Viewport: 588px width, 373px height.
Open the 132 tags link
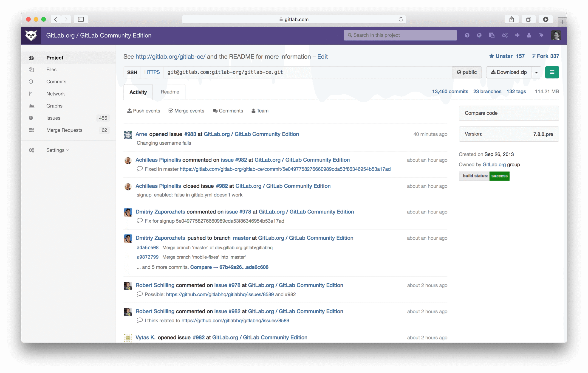point(516,92)
